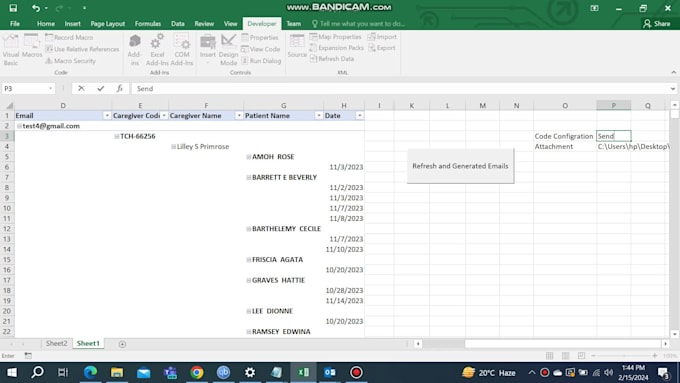The width and height of the screenshot is (680, 383).
Task: Switch to the Sheet2 tab
Action: (56, 344)
